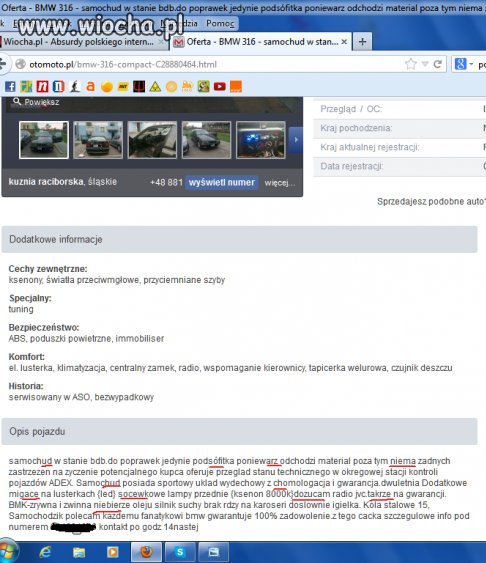Click the 'Przegląd / OC:' row
Viewport: 486px width, 563px height.
click(399, 109)
